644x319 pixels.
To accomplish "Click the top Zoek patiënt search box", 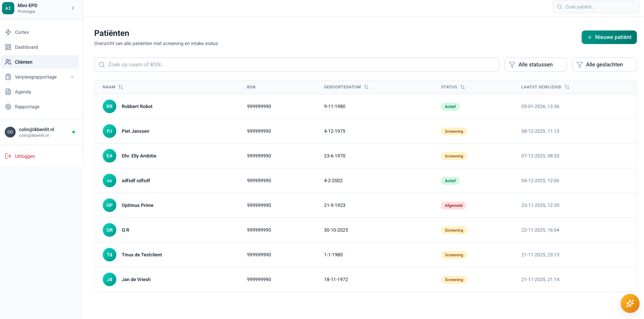I will point(596,7).
